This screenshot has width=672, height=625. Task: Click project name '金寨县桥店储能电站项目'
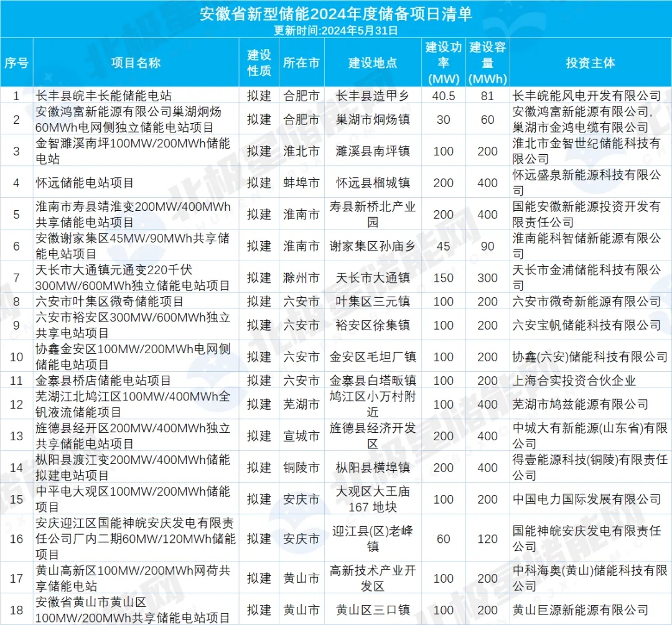(104, 381)
